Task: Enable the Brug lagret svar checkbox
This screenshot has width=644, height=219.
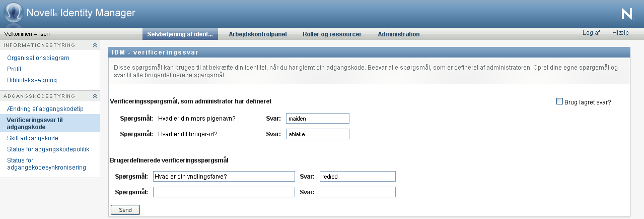Action: pyautogui.click(x=559, y=101)
